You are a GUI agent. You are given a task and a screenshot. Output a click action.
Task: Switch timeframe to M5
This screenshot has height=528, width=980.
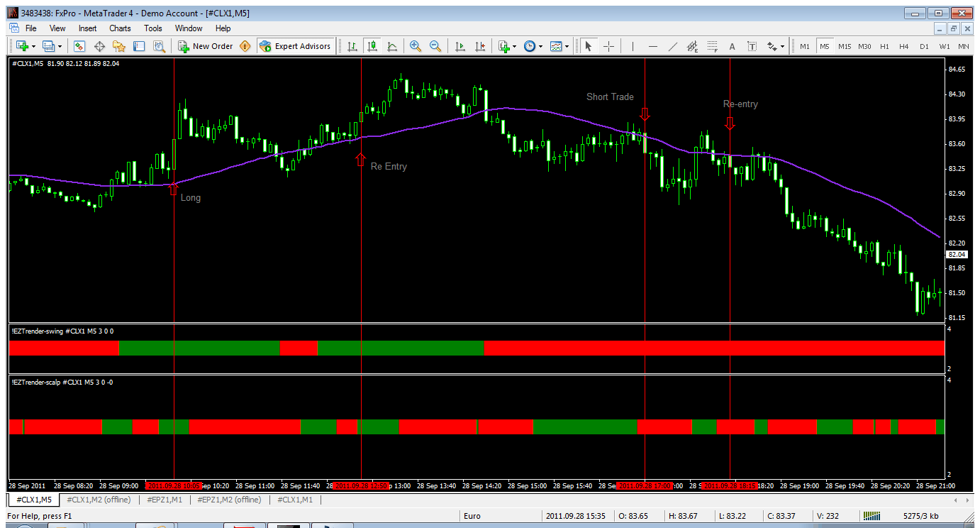click(824, 46)
